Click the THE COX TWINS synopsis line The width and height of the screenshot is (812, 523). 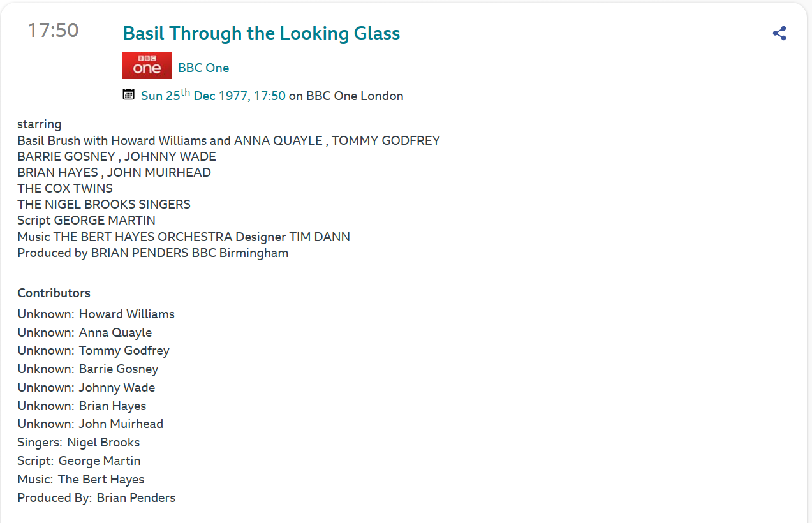65,189
